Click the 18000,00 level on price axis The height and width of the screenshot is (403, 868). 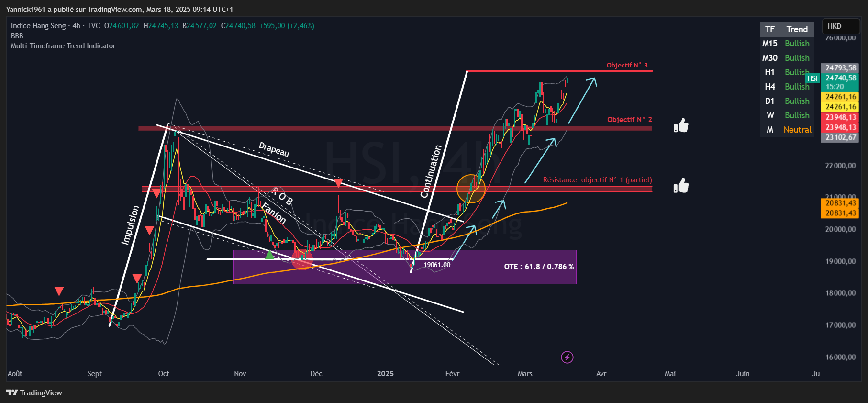840,293
